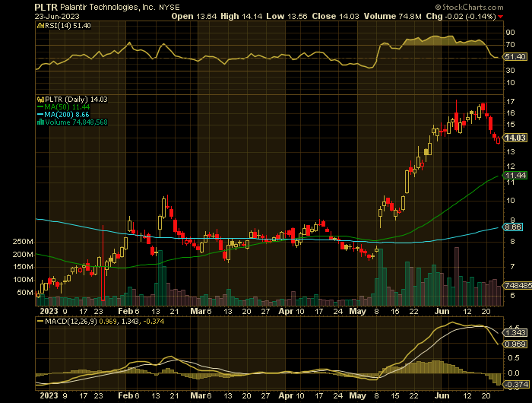532x403 pixels.
Task: Click the Close 14.03 header value
Action: pos(335,16)
